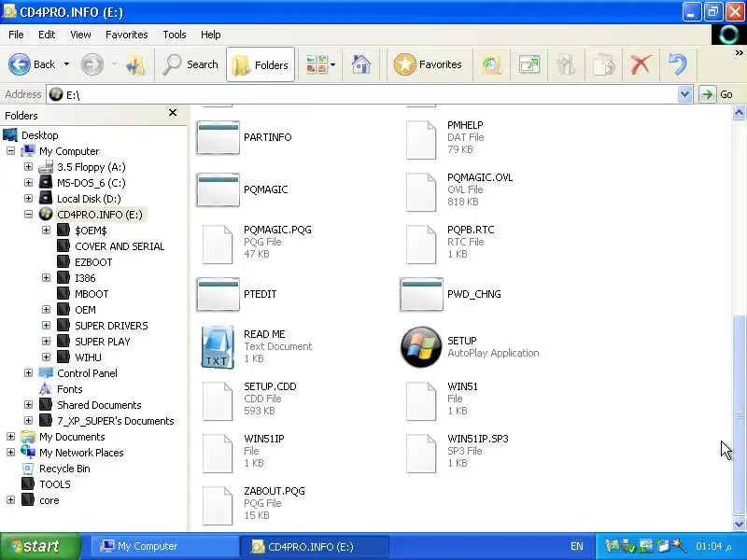Open the Favorites menu
Viewport: 747px width, 560px height.
(x=127, y=35)
